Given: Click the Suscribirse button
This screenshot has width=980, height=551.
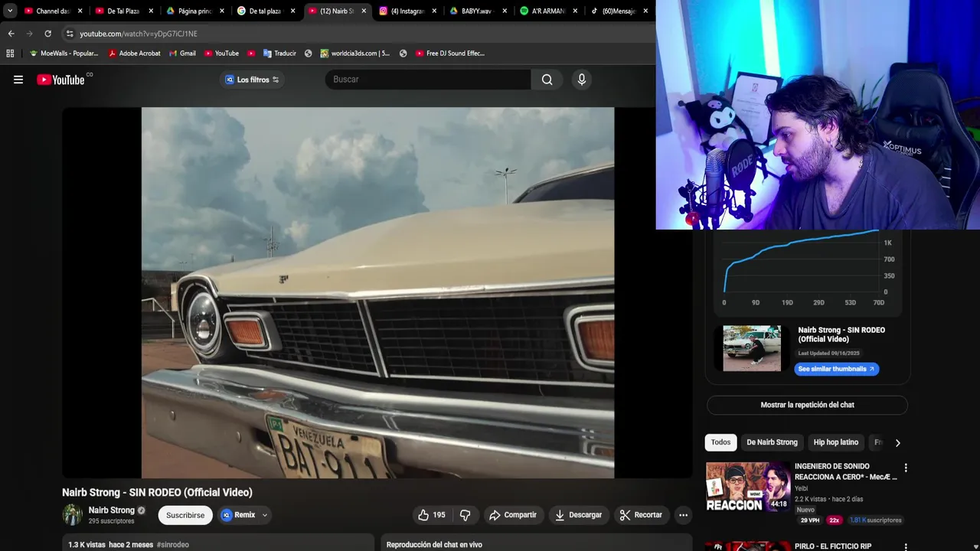Looking at the screenshot, I should [x=185, y=515].
